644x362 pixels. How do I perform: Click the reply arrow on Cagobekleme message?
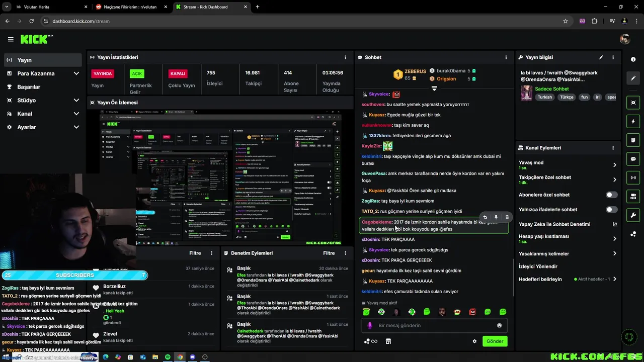pyautogui.click(x=485, y=217)
